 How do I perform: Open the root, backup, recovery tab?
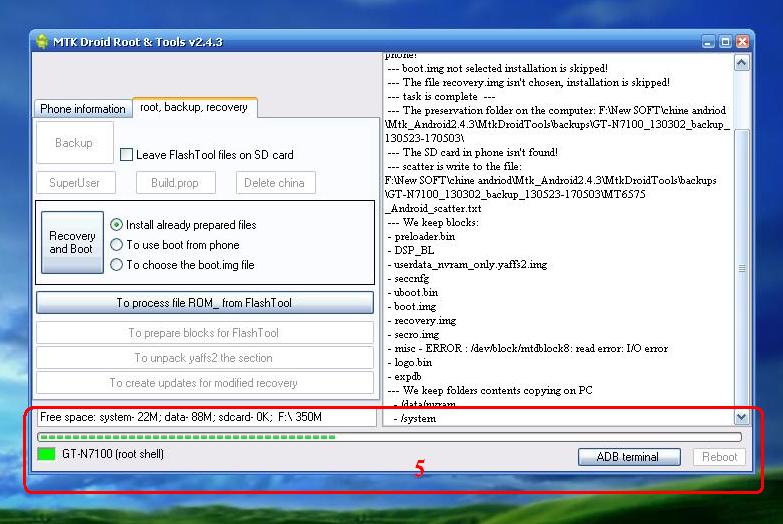tap(194, 107)
